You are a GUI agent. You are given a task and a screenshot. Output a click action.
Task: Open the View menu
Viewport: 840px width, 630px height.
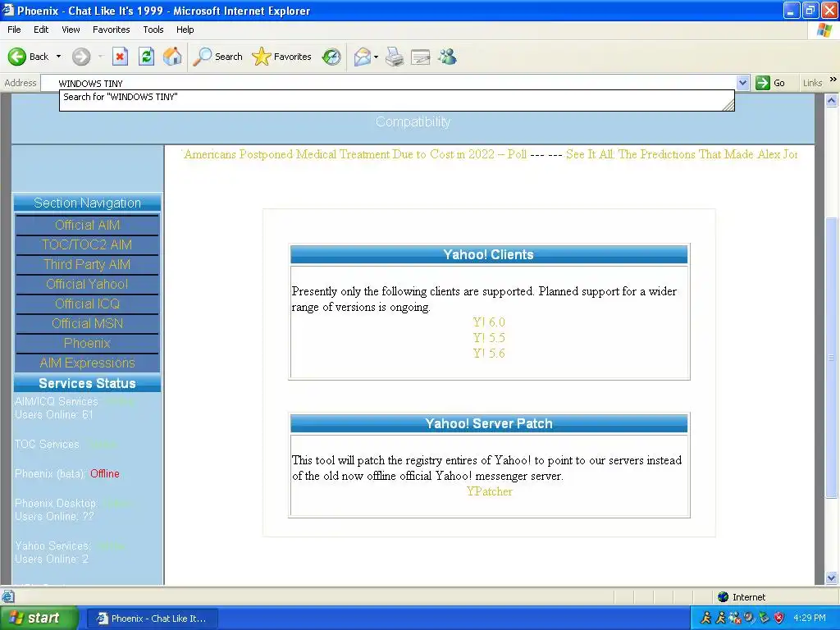[x=71, y=30]
